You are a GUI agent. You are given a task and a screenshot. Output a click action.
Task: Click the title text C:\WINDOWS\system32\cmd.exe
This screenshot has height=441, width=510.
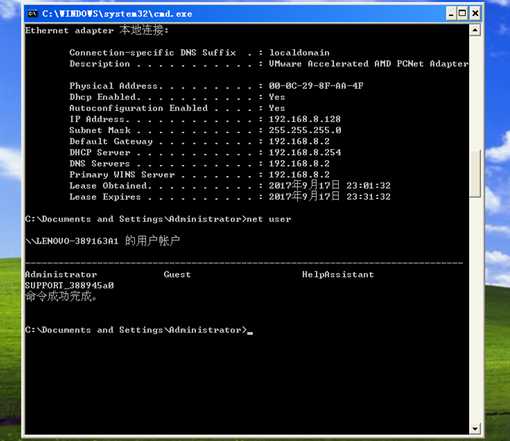pos(117,14)
